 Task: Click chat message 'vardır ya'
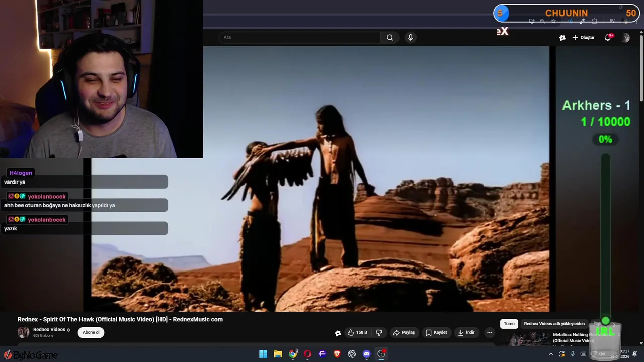point(15,182)
